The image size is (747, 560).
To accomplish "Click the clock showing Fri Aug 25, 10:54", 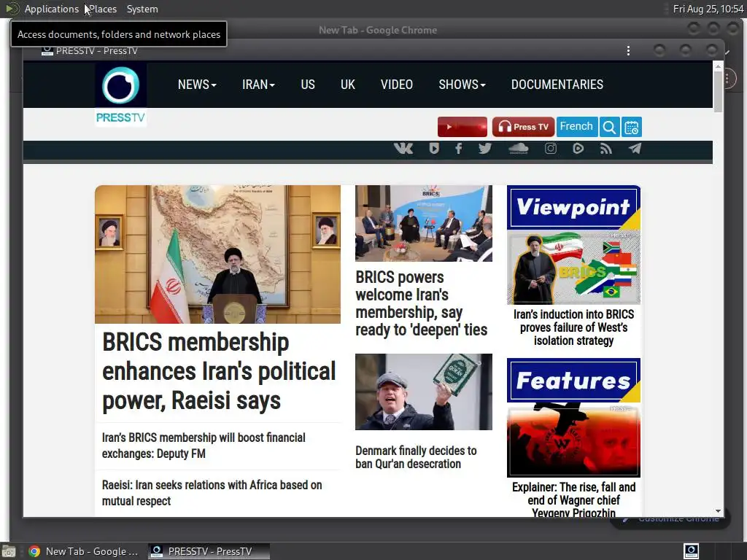I will point(708,9).
